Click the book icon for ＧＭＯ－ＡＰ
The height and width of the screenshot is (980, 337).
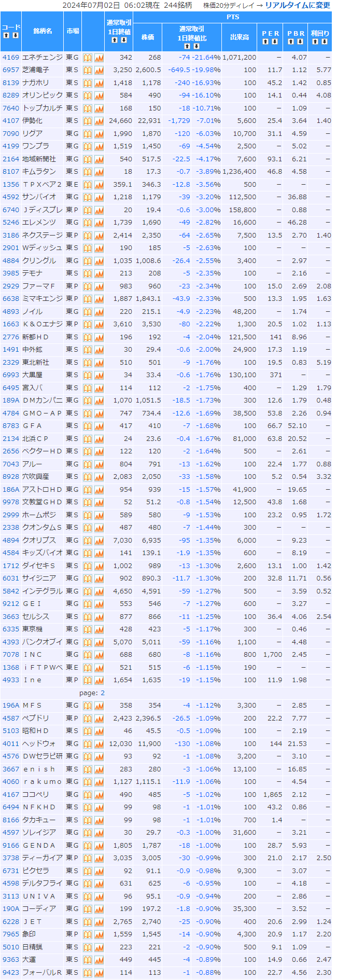tap(87, 413)
